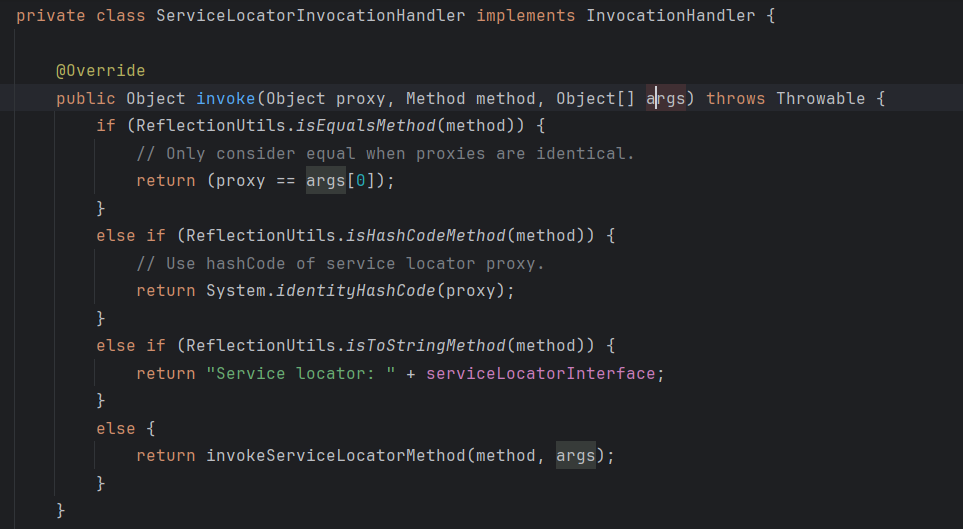This screenshot has width=963, height=529.
Task: Click the Object[] parameter type in signature
Action: pos(595,98)
